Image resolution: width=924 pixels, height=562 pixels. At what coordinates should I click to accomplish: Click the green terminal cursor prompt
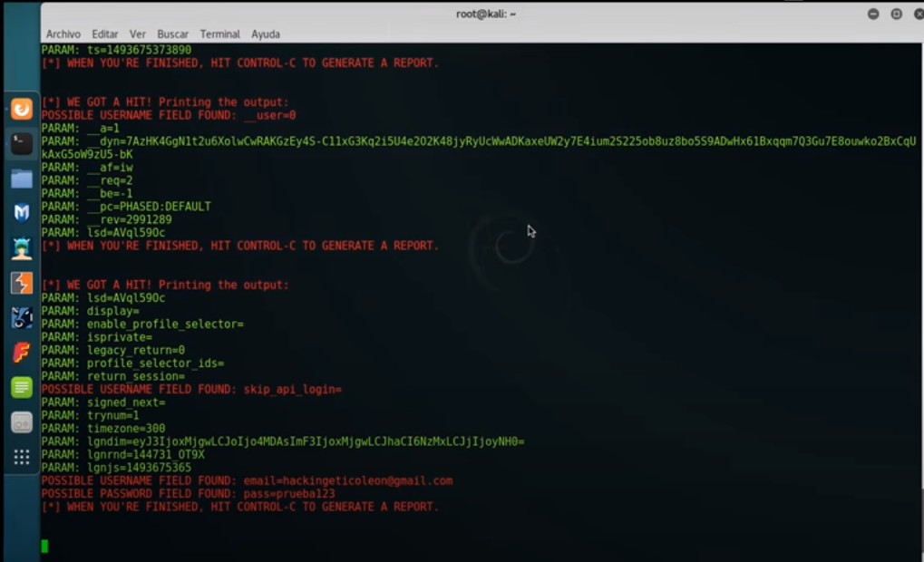[44, 546]
